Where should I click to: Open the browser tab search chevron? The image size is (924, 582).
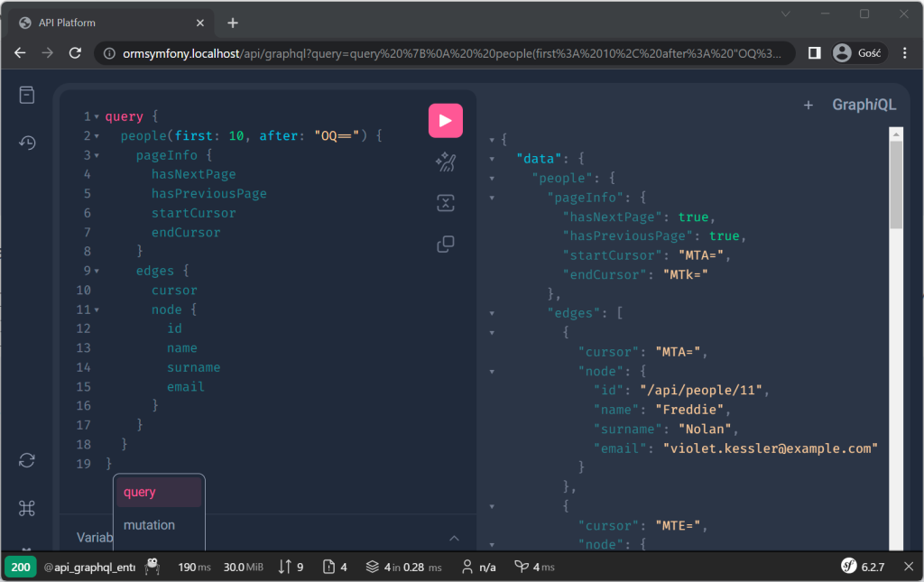coord(786,14)
